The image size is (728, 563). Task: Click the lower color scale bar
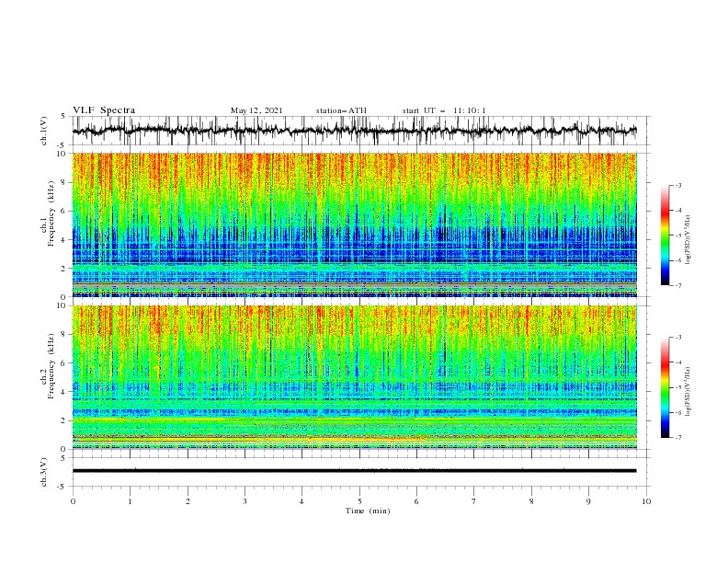coord(665,387)
